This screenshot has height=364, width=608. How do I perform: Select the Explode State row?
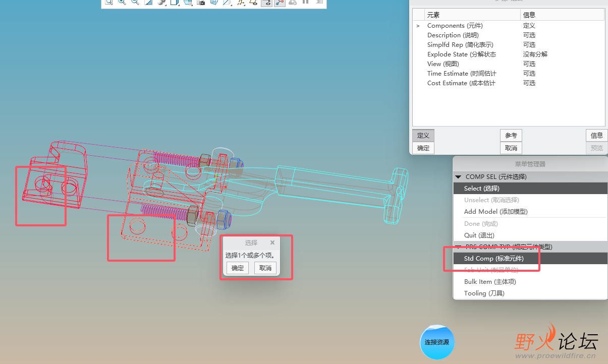tap(509, 54)
